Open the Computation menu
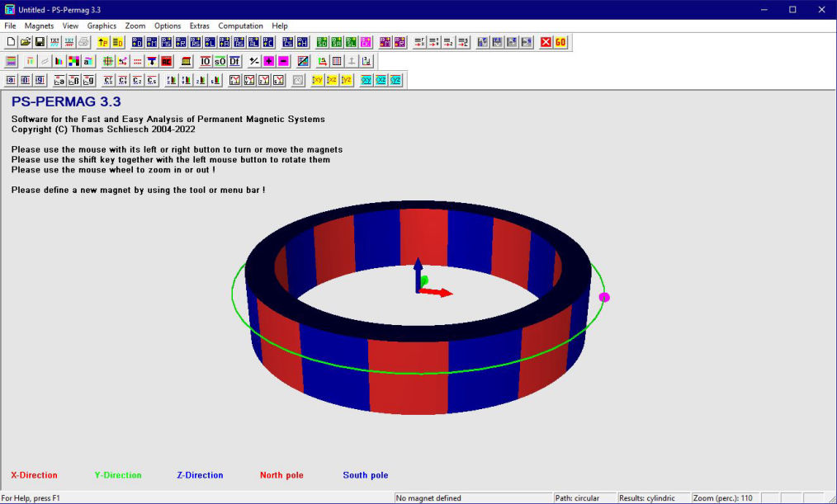The image size is (837, 504). coord(240,26)
